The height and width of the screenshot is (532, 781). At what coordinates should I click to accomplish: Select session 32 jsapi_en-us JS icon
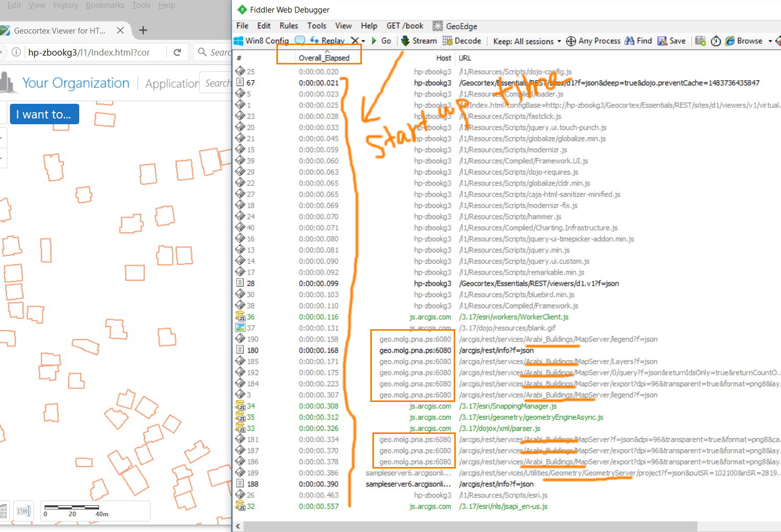(241, 506)
